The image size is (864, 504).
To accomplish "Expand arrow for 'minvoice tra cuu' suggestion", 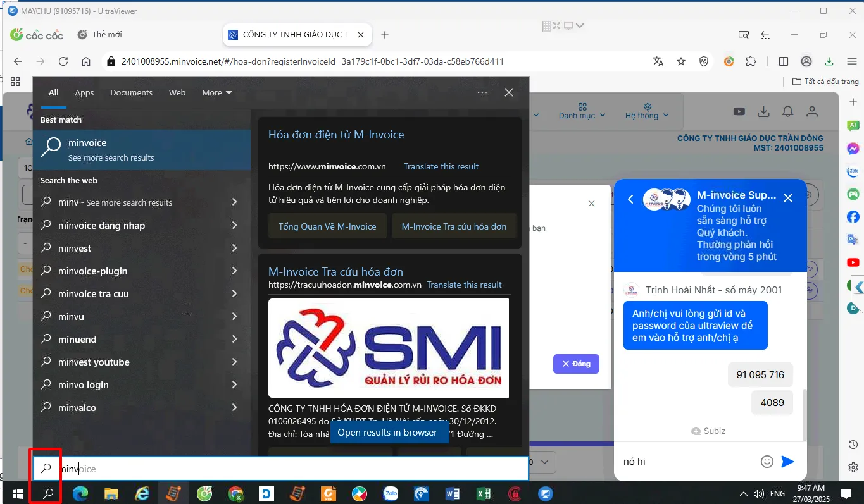I will 234,293.
